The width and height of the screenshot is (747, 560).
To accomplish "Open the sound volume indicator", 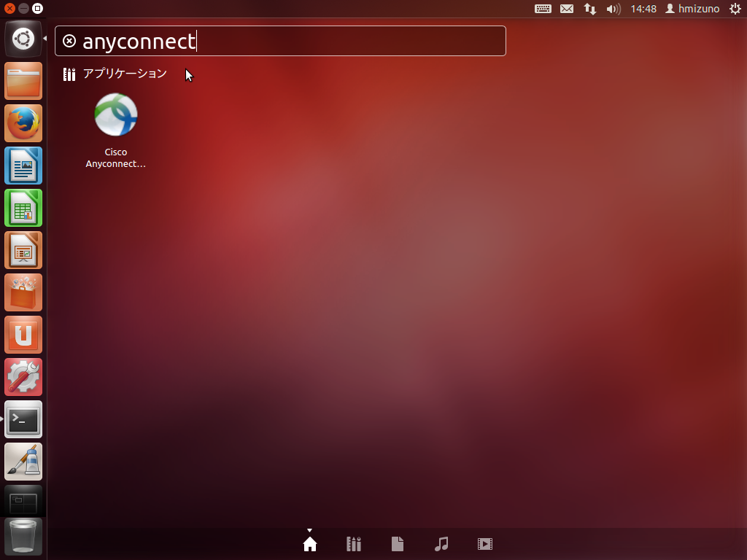I will pos(613,9).
